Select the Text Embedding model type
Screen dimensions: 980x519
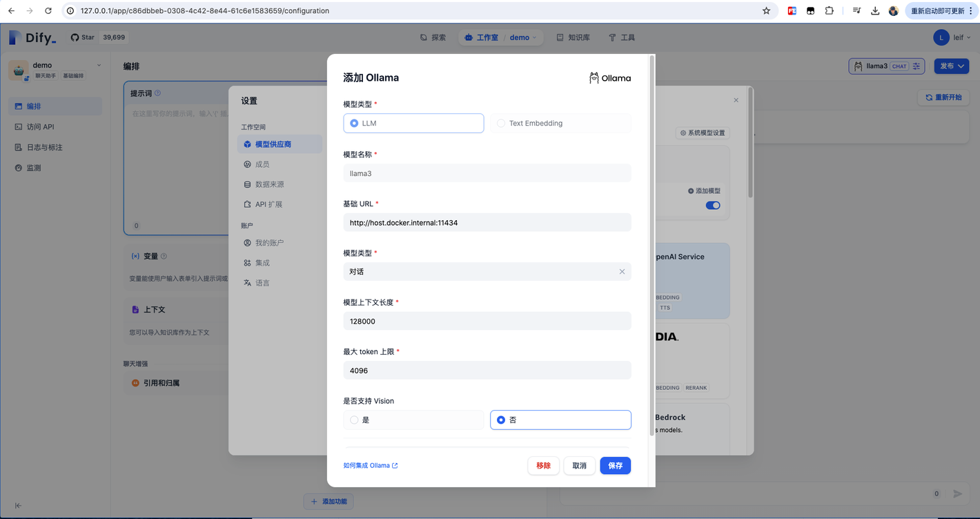tap(560, 123)
